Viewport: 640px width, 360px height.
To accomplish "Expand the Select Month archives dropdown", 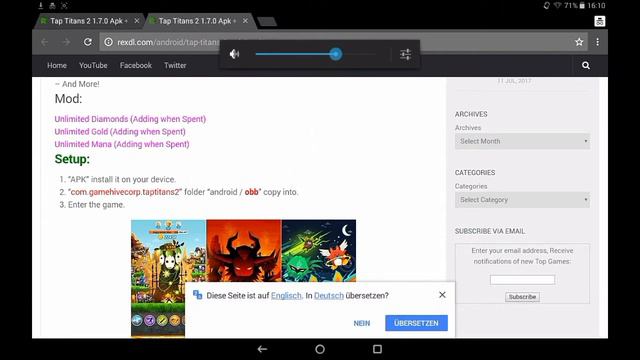I will click(522, 141).
